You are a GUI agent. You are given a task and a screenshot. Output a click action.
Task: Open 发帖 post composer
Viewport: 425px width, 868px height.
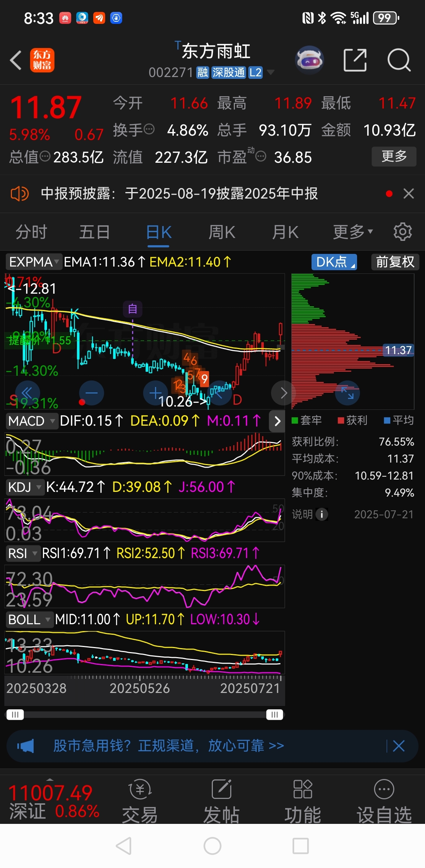[222, 802]
